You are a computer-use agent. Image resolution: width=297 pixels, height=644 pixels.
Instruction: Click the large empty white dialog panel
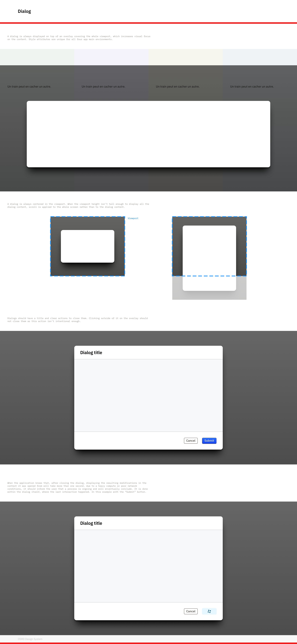pyautogui.click(x=148, y=134)
